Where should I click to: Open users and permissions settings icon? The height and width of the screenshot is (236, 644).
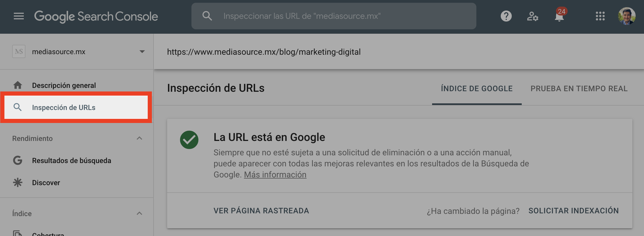532,16
